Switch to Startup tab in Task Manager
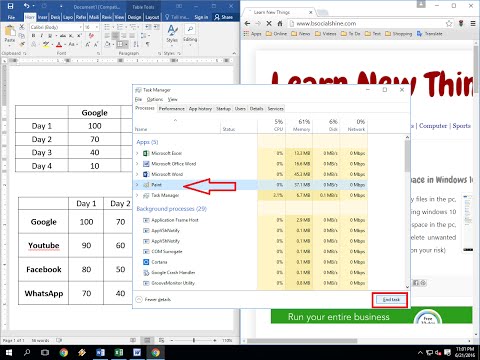Image resolution: width=480 pixels, height=360 pixels. 223,109
